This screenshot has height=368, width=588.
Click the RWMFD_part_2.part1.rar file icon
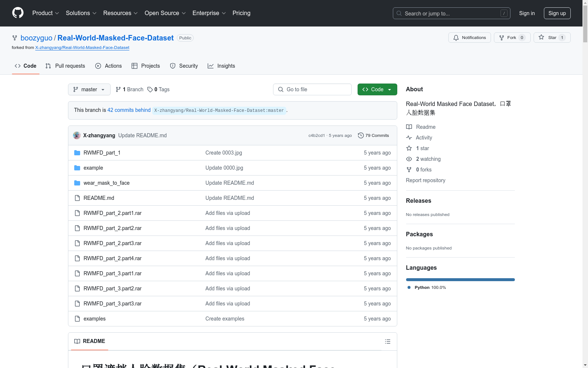pos(77,213)
